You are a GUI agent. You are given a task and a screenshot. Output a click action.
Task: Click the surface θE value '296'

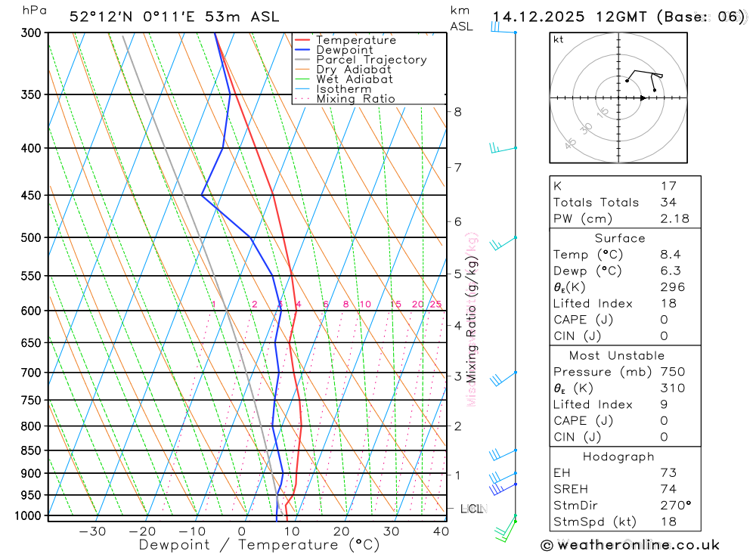pos(673,287)
